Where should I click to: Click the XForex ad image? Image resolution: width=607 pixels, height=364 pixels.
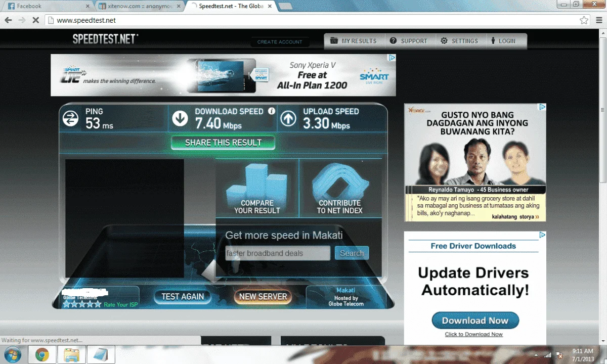tap(475, 162)
